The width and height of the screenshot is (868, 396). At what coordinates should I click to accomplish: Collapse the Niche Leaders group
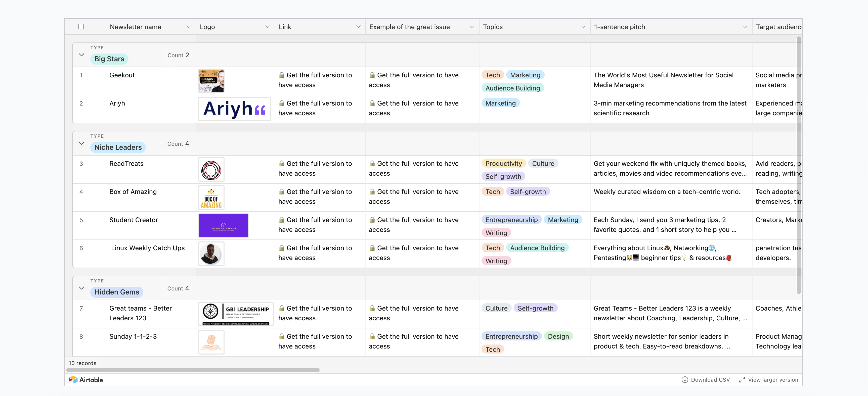coord(81,143)
